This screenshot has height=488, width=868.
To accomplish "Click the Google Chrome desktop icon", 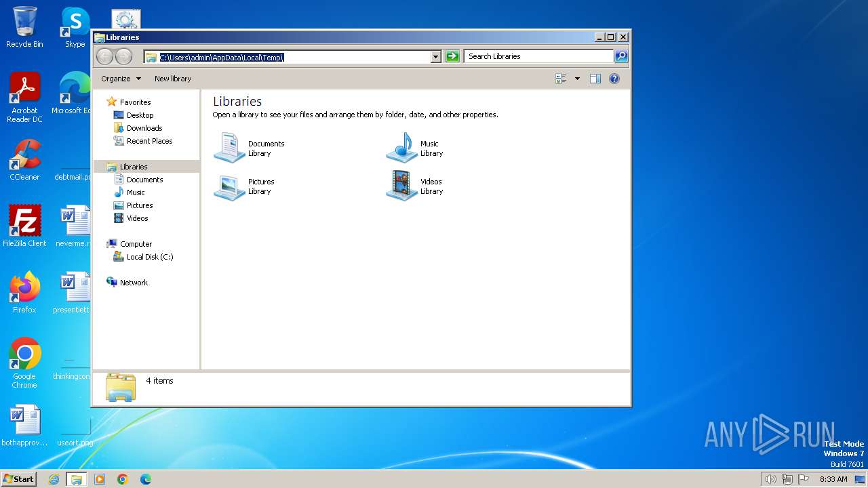I will (24, 363).
